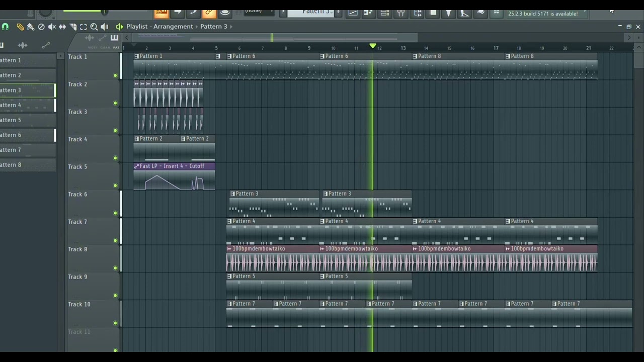Select the Paint brush tool
Viewport: 644px width, 362px height.
click(x=31, y=27)
